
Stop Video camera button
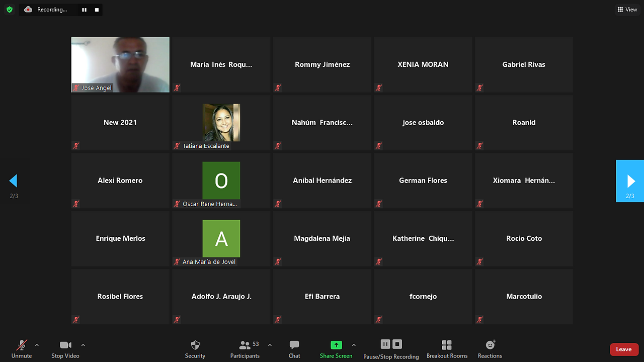[65, 349]
